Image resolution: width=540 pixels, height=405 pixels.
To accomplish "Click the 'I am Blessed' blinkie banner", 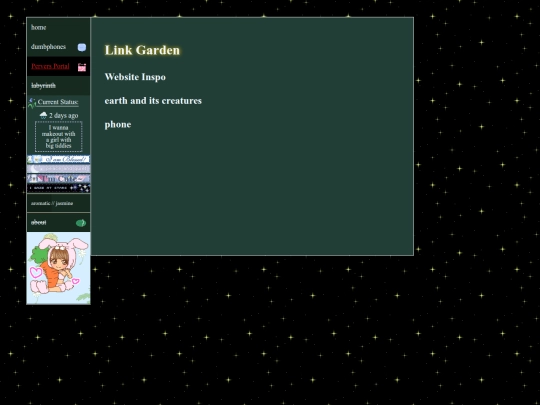I will (59, 159).
